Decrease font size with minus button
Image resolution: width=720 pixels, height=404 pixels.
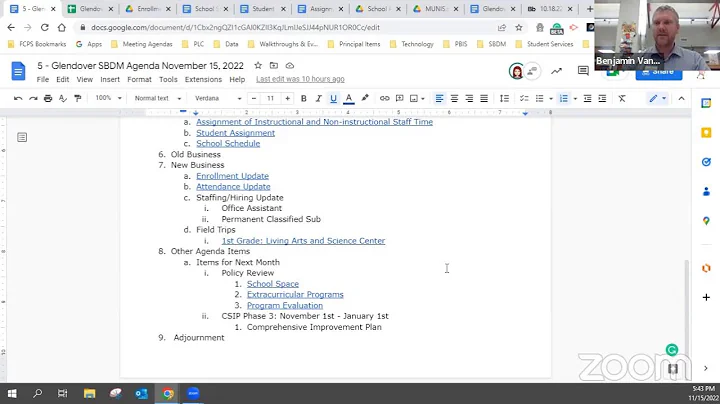click(254, 98)
